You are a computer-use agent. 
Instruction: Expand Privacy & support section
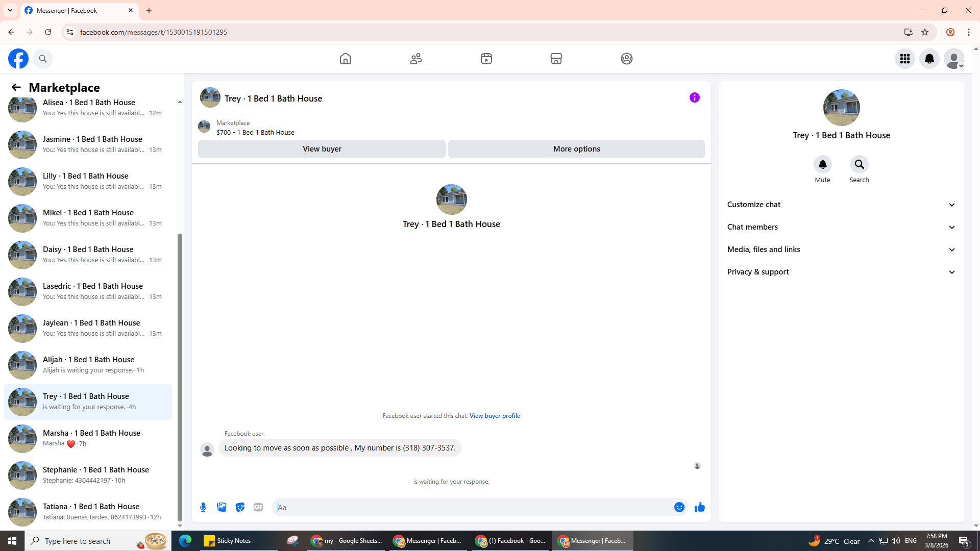click(x=841, y=272)
